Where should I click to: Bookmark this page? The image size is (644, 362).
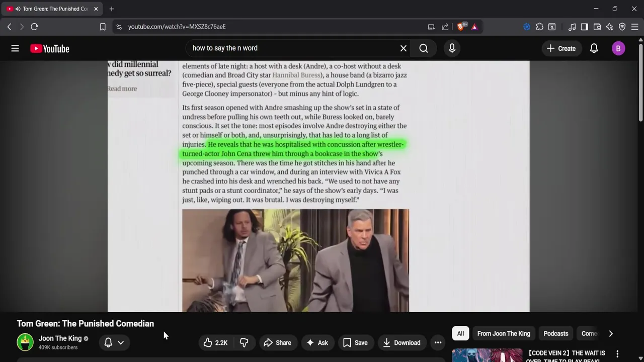[103, 27]
